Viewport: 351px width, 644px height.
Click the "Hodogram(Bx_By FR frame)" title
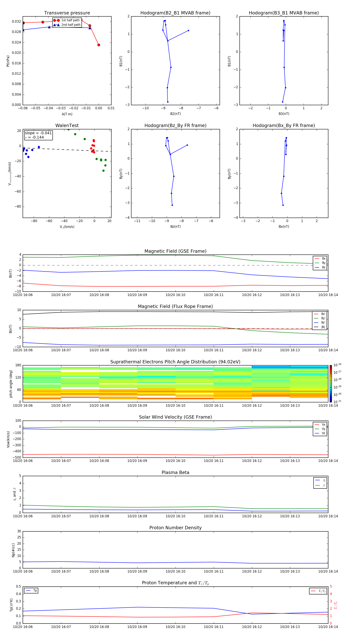point(284,125)
